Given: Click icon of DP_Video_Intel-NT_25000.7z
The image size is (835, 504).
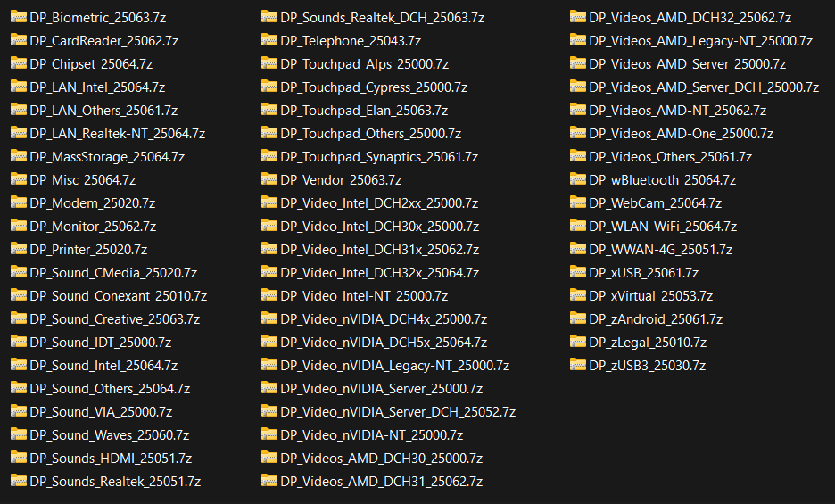Looking at the screenshot, I should tap(269, 294).
